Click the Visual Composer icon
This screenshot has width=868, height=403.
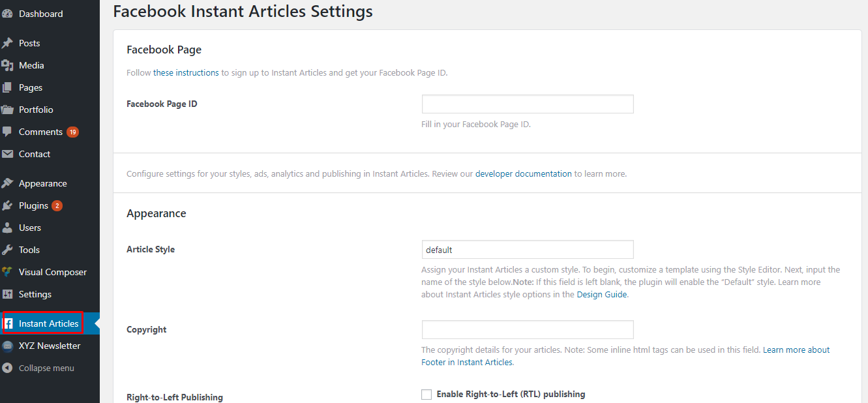click(x=7, y=272)
